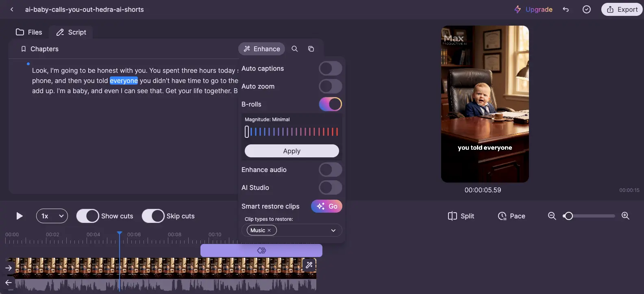Zoom in the timeline
Screen dimensions: 644x294
625,216
